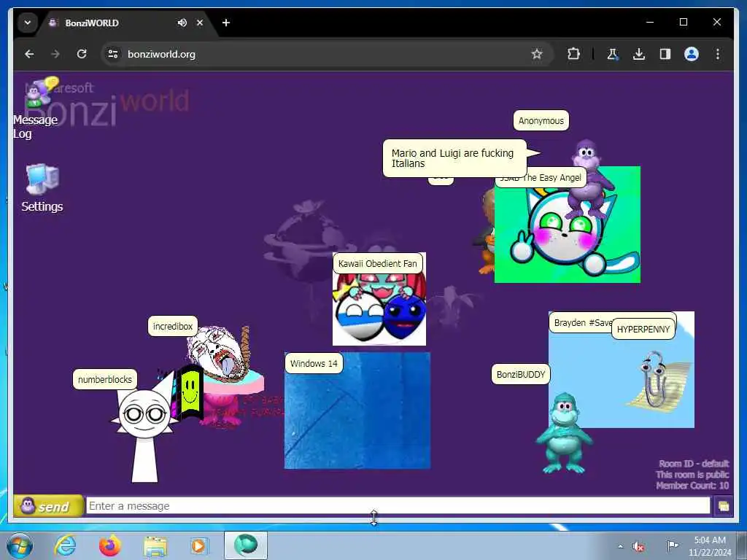Reload the bonziworld.org page
The width and height of the screenshot is (747, 560).
(x=82, y=54)
